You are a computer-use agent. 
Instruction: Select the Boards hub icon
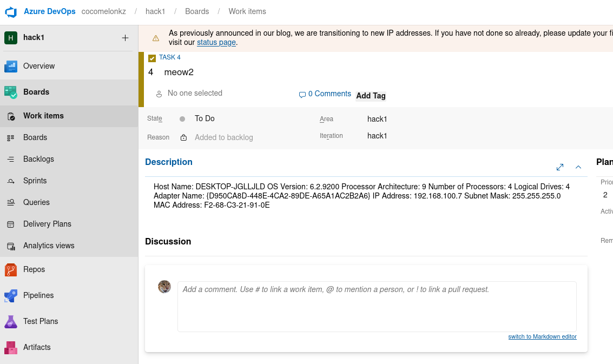[11, 92]
